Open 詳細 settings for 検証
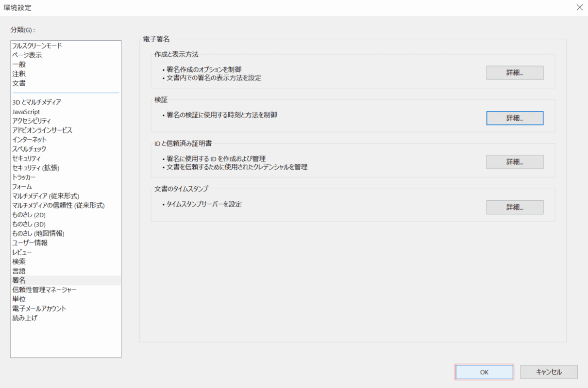Viewport: 588px width, 388px height. pos(515,118)
